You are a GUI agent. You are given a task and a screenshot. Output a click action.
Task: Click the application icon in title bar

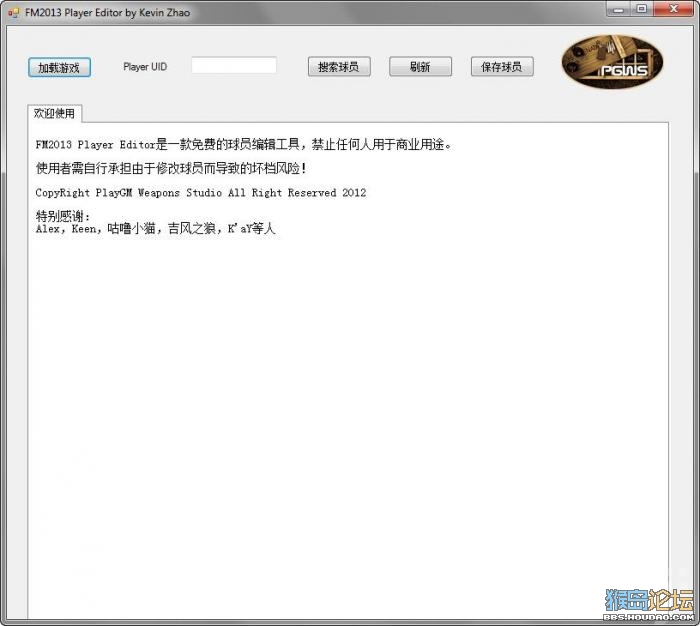(14, 13)
